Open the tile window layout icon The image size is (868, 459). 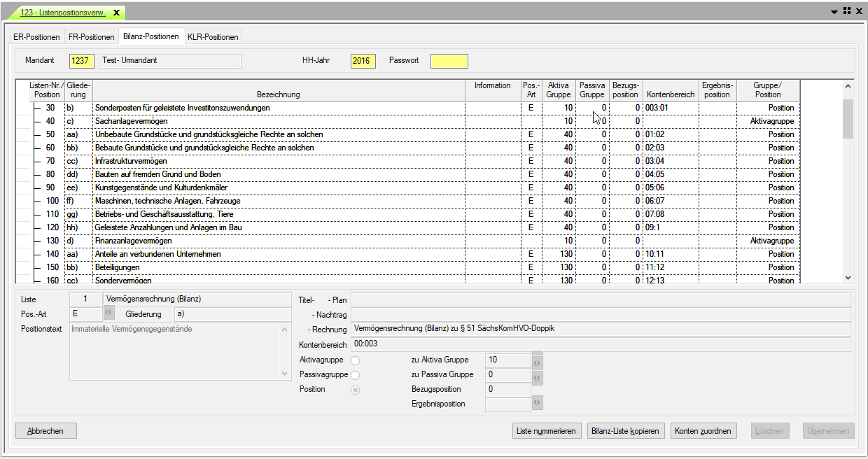847,11
